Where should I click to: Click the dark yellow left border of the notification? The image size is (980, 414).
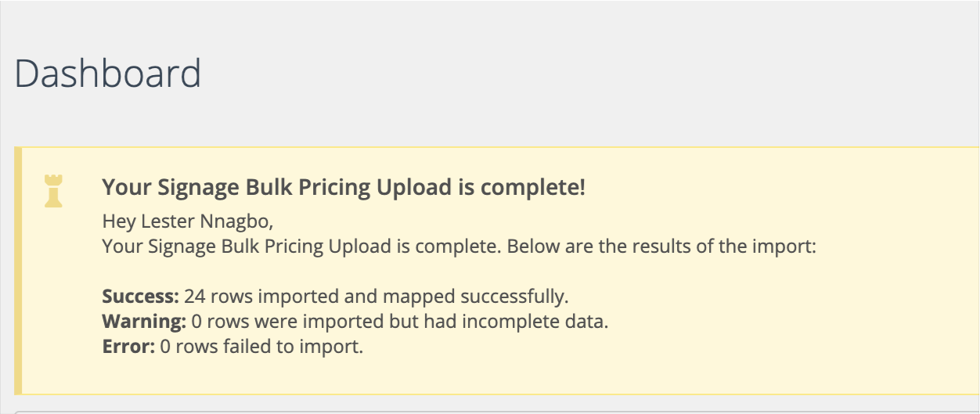(18, 271)
